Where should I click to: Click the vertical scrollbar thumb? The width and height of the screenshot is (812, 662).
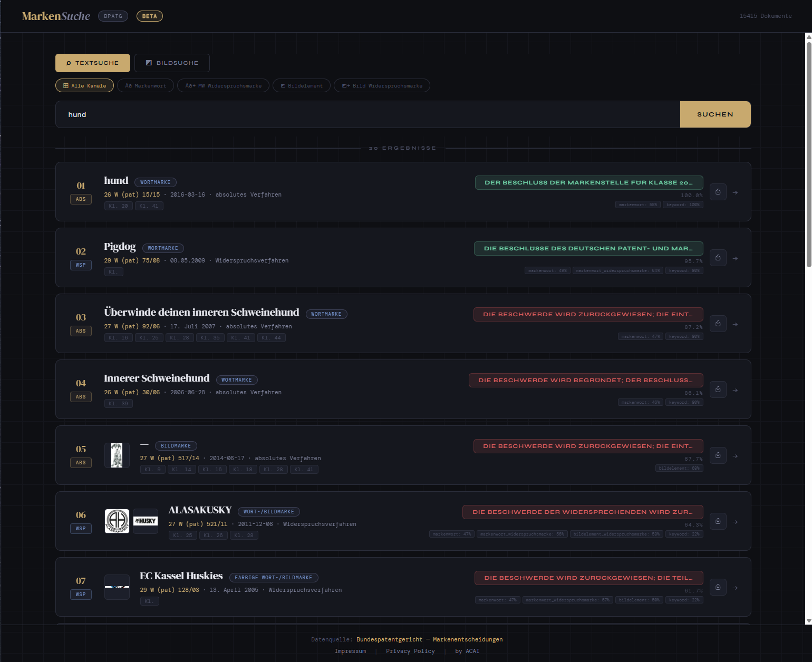(809, 154)
